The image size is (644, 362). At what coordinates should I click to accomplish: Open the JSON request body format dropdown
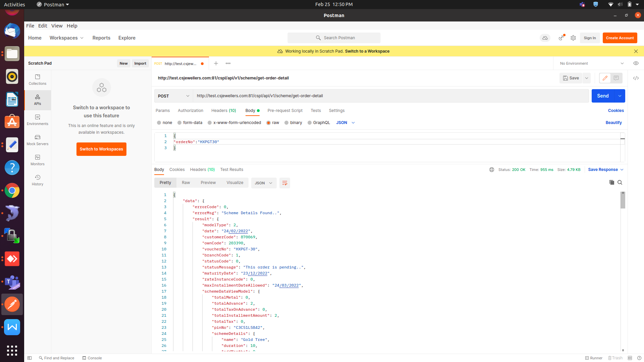pos(345,123)
